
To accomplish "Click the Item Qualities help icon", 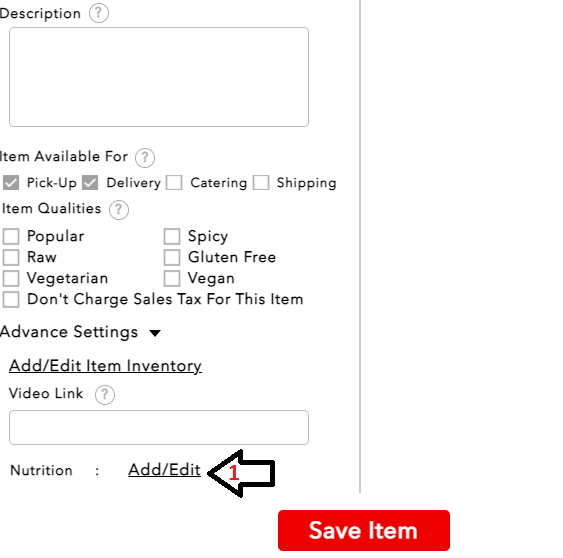I will pos(119,210).
